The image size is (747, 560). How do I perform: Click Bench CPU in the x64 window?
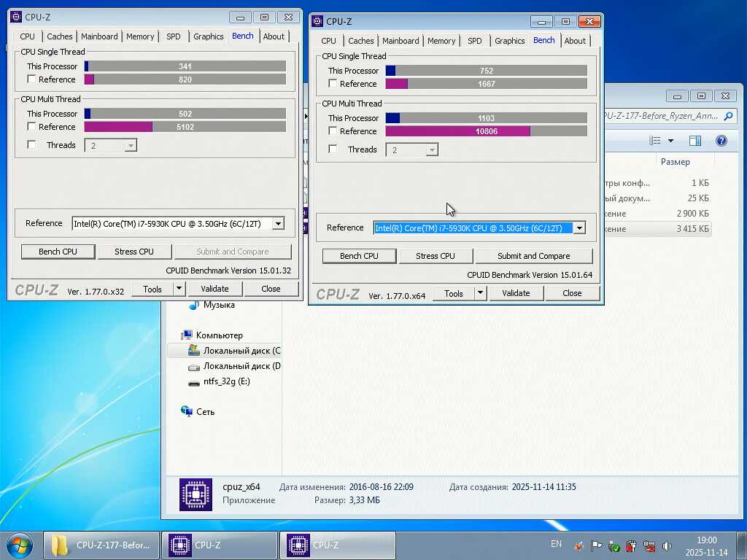click(x=359, y=256)
